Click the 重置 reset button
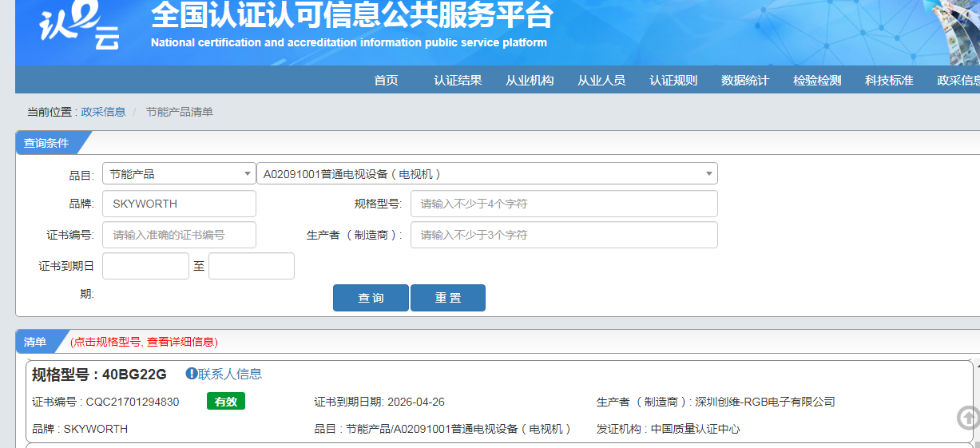 (448, 298)
